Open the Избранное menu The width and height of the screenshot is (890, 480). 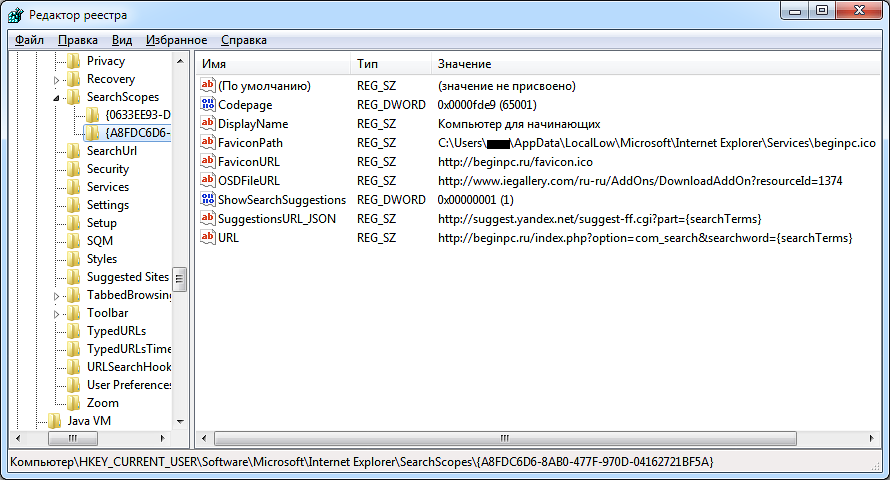pos(177,40)
